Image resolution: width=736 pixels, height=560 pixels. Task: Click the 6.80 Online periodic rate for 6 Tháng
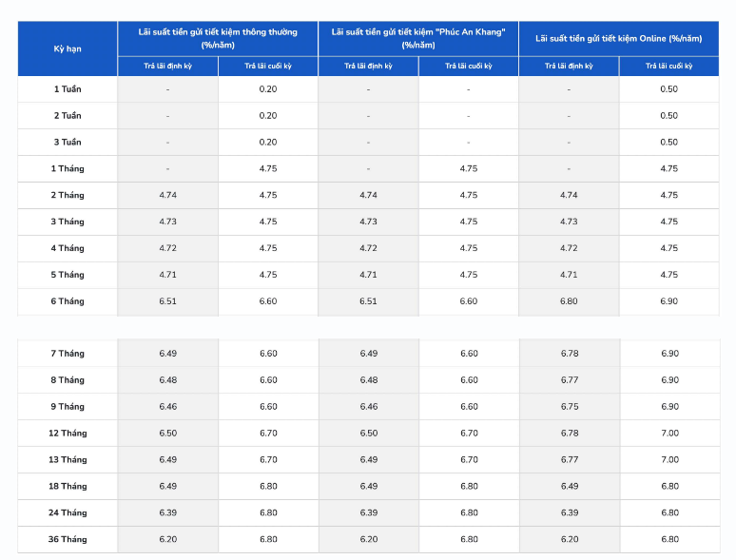pyautogui.click(x=569, y=302)
